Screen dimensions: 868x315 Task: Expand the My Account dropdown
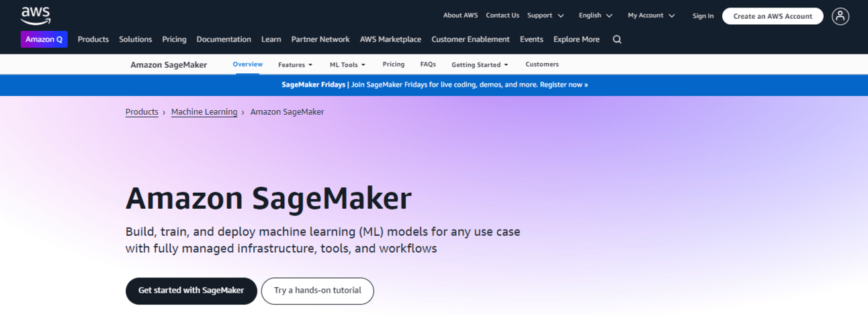pos(652,15)
